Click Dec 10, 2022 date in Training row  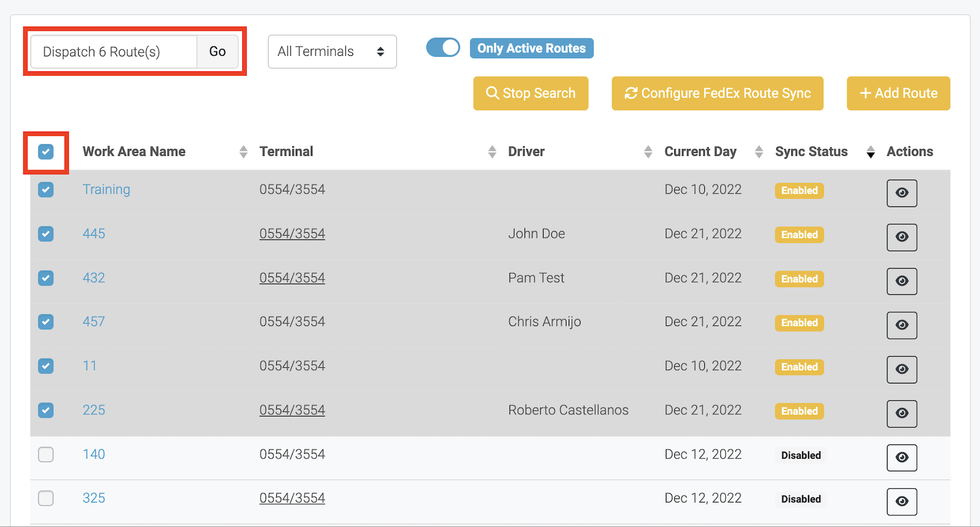(703, 189)
